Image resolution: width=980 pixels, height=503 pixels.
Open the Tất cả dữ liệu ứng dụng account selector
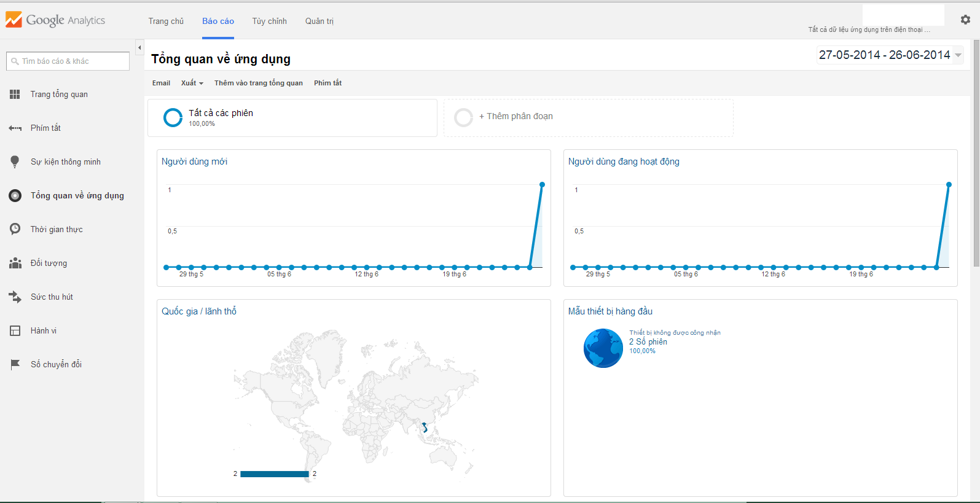pos(869,29)
